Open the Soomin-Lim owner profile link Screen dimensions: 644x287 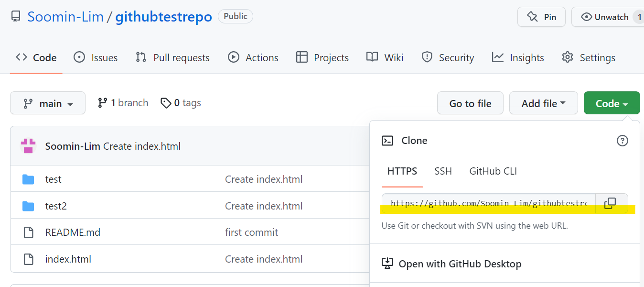(x=65, y=17)
